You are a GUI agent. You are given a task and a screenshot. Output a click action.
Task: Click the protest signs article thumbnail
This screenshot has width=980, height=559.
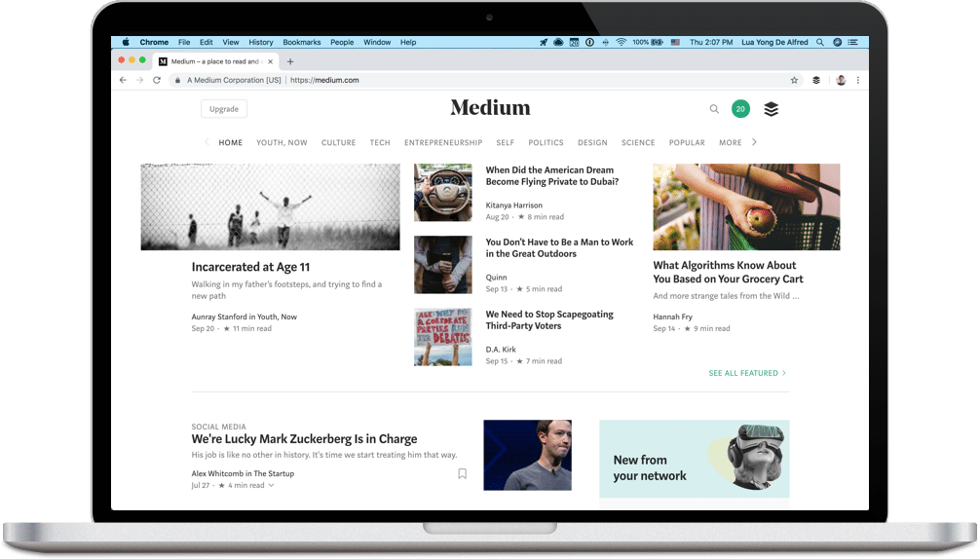(443, 337)
